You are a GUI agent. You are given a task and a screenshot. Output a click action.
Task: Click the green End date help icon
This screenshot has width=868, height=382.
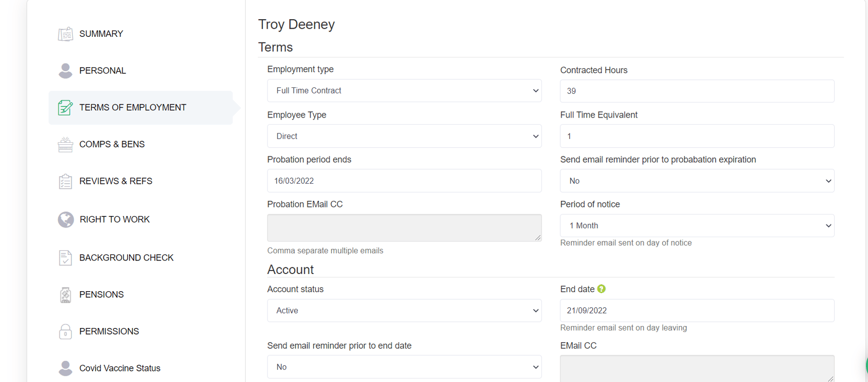click(x=602, y=289)
